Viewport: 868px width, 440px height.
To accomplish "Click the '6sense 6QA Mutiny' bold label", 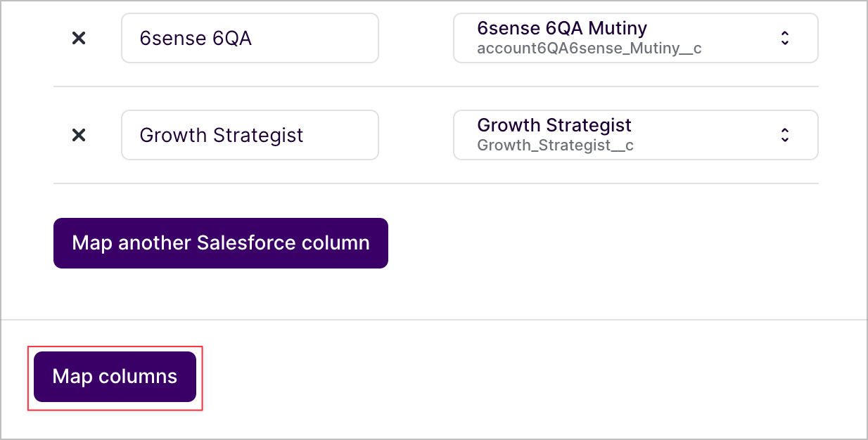I will click(x=561, y=29).
